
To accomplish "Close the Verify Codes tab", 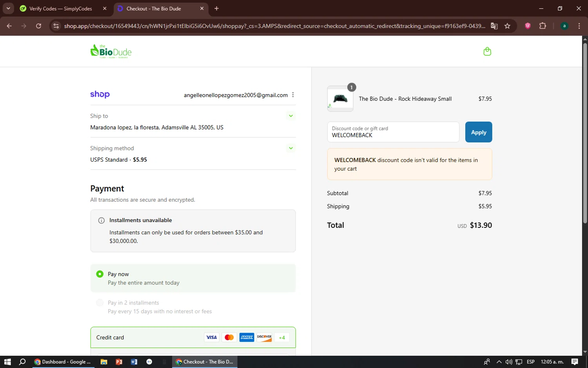I will [x=105, y=8].
